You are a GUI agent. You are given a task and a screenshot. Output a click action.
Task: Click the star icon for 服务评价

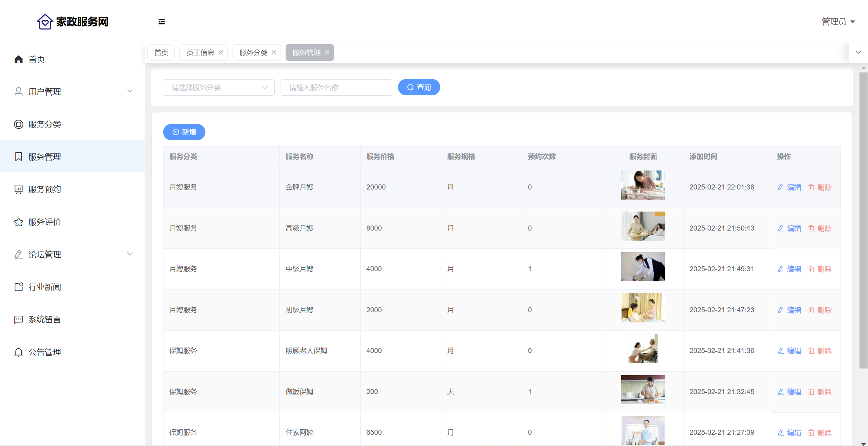(x=19, y=222)
